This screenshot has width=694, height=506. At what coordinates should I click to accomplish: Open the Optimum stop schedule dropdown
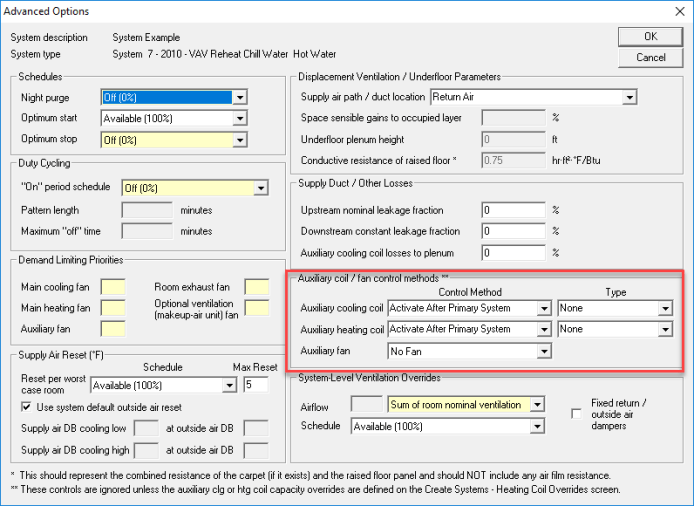[x=239, y=140]
